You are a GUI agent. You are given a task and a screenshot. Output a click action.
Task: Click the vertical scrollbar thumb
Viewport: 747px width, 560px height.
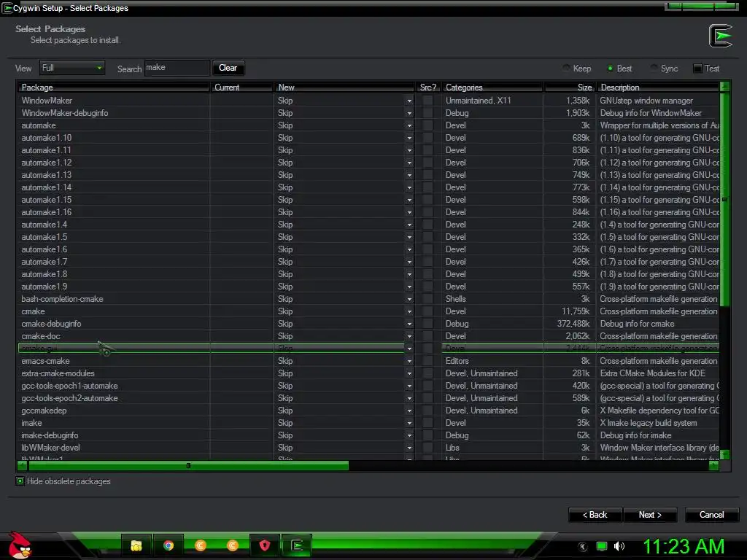[724, 200]
